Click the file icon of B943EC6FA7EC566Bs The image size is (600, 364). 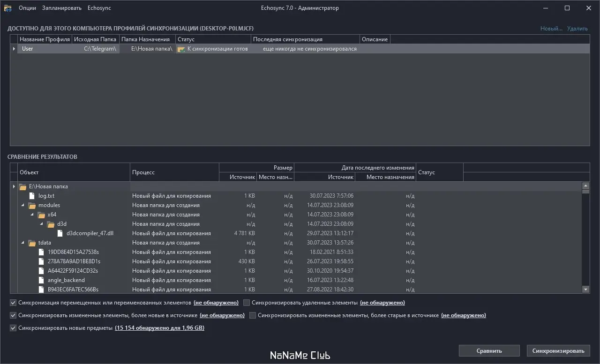click(41, 290)
